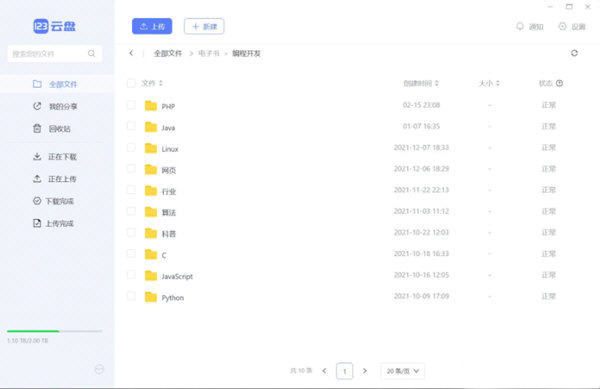Click the storage usage progress bar

(x=55, y=331)
